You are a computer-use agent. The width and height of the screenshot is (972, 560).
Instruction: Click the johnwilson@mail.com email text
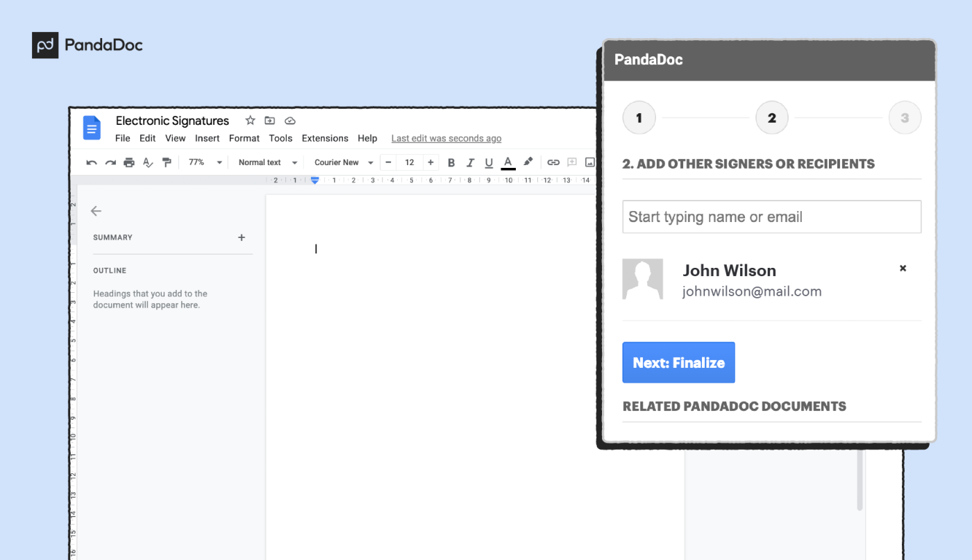pyautogui.click(x=752, y=291)
